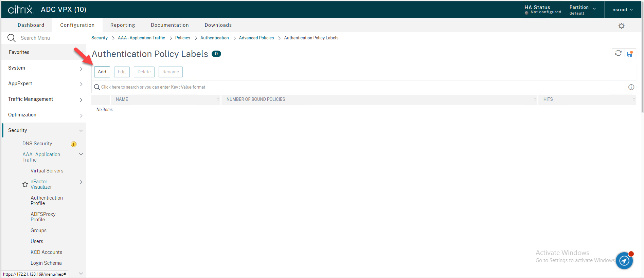644x278 pixels.
Task: Open Virtual Servers in sidebar
Action: tap(47, 171)
